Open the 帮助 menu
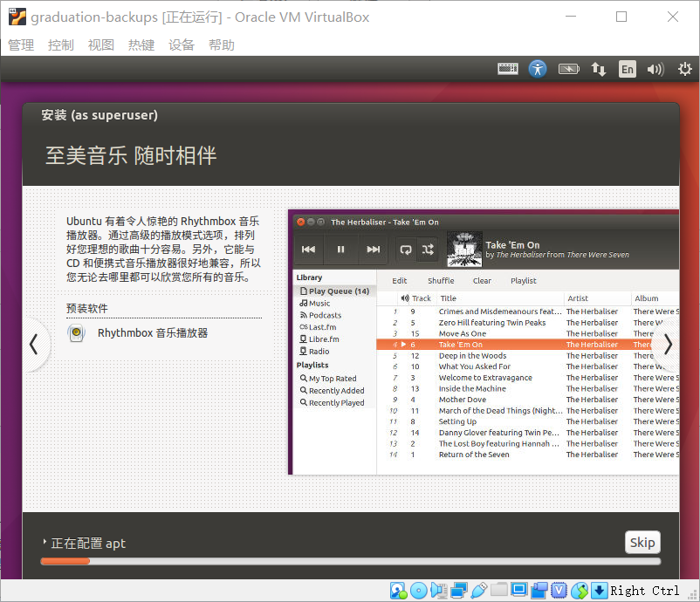This screenshot has width=700, height=602. pyautogui.click(x=222, y=44)
